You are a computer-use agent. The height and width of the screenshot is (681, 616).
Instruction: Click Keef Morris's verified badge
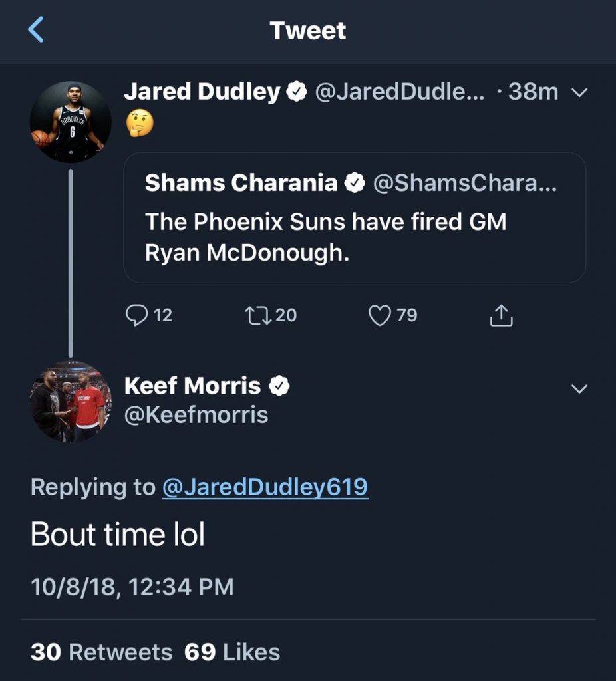point(280,386)
